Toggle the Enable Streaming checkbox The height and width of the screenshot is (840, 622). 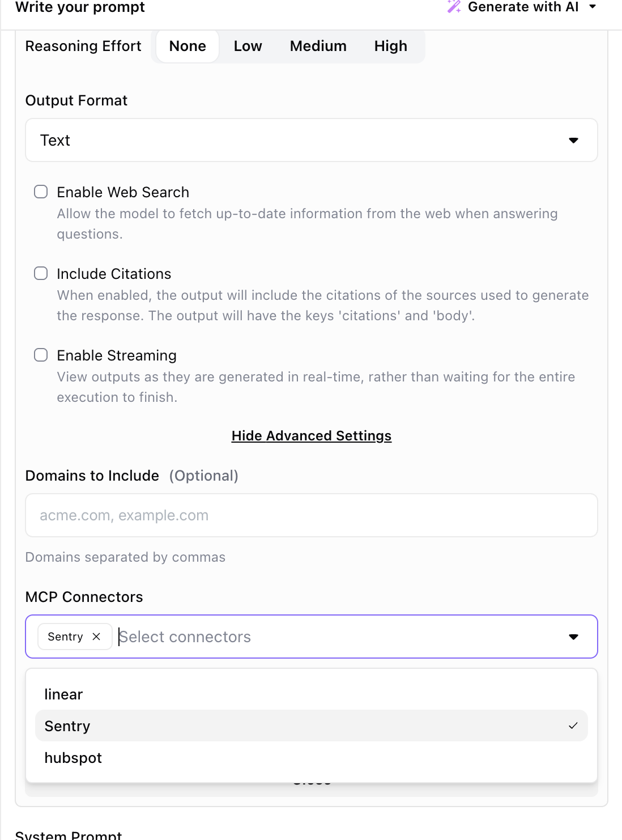click(41, 355)
